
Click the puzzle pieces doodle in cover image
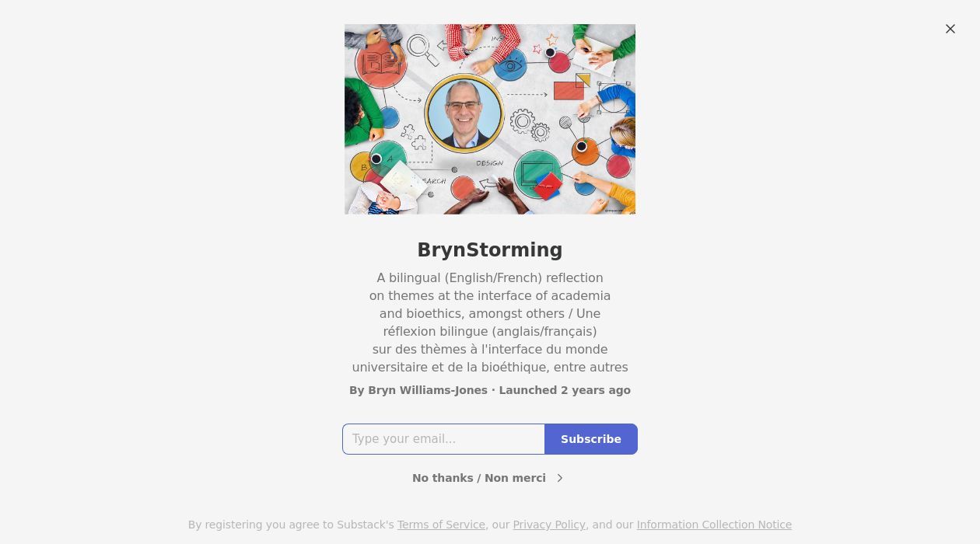(414, 138)
